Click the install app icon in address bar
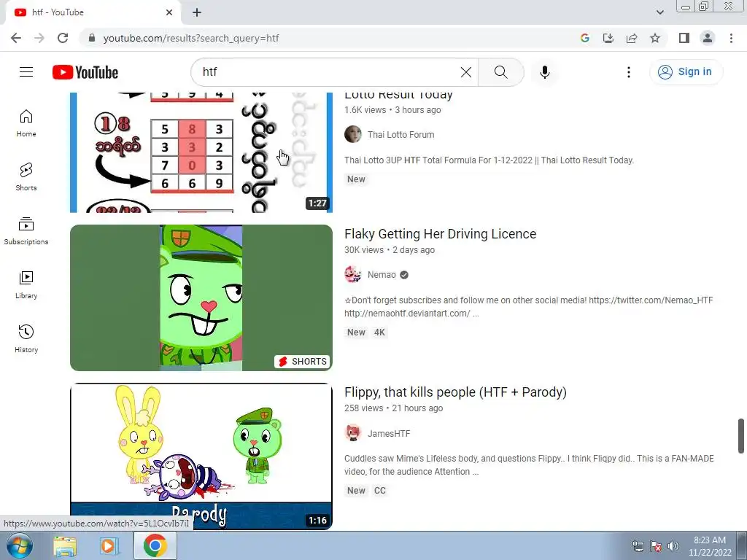 point(608,38)
